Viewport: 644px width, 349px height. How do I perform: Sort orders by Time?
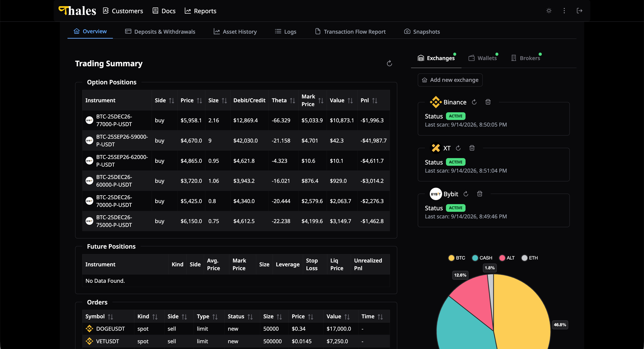[x=380, y=317]
